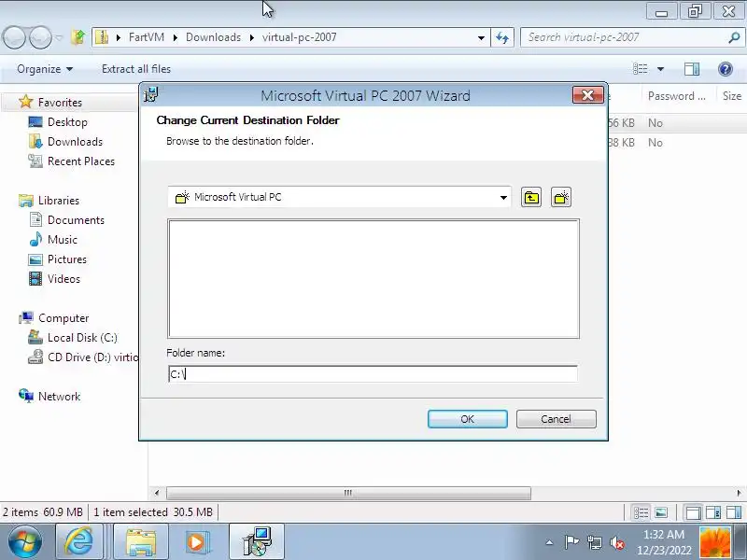Open the Microsoft Virtual PC folder dropdown
The image size is (747, 560).
[503, 197]
